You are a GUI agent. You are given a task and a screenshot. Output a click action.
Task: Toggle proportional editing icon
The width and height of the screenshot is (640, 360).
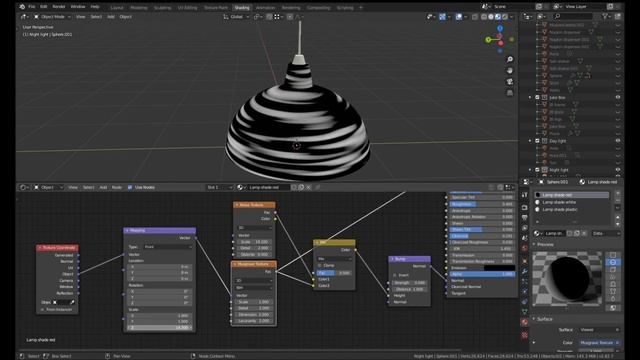(x=290, y=17)
